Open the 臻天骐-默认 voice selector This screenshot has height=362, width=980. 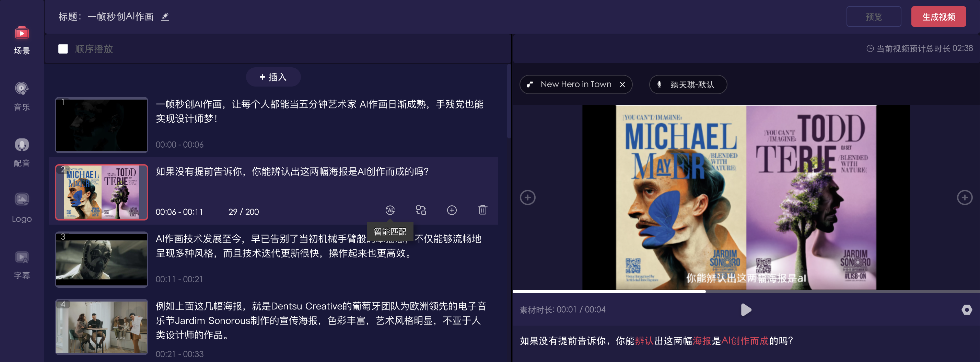click(x=688, y=84)
